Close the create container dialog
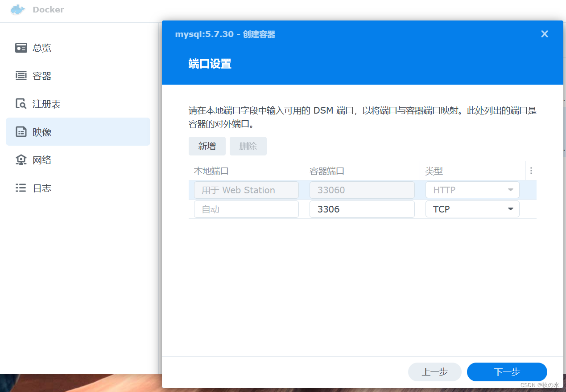The width and height of the screenshot is (566, 392). coord(545,34)
